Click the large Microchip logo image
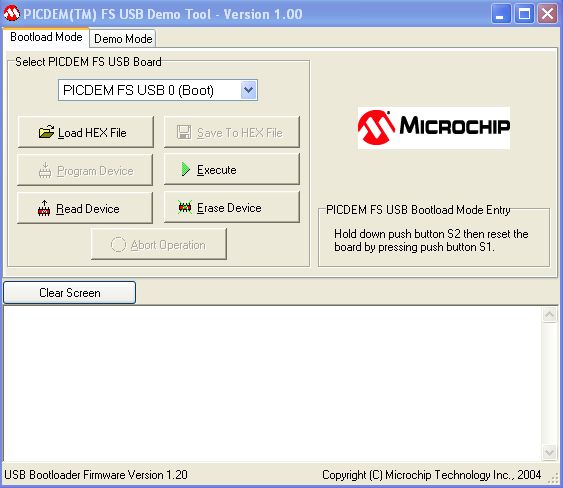Viewport: 563px width, 488px height. click(x=434, y=128)
